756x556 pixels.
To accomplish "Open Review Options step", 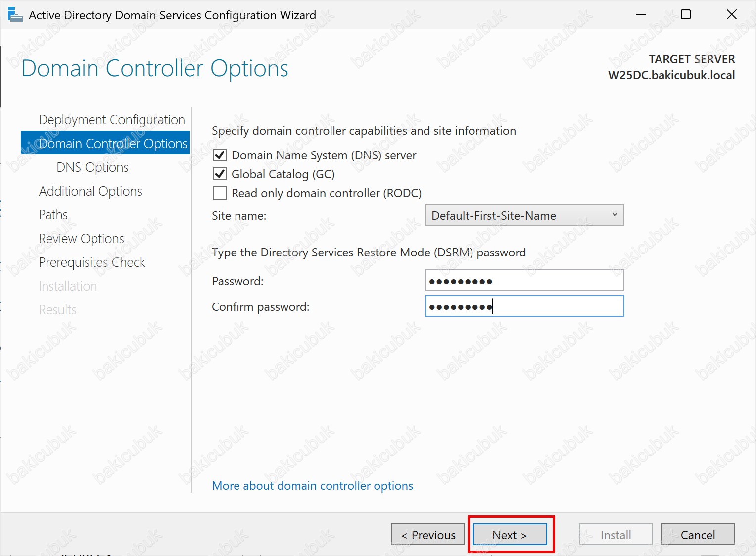I will point(82,239).
